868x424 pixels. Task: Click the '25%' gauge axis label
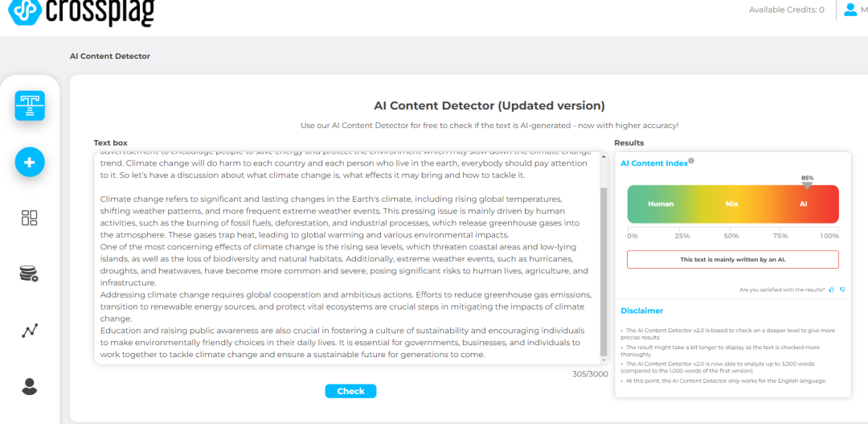[x=682, y=236]
